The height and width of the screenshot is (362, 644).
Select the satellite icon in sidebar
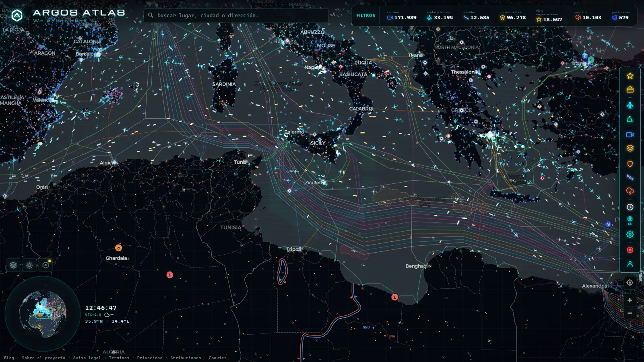(x=630, y=177)
